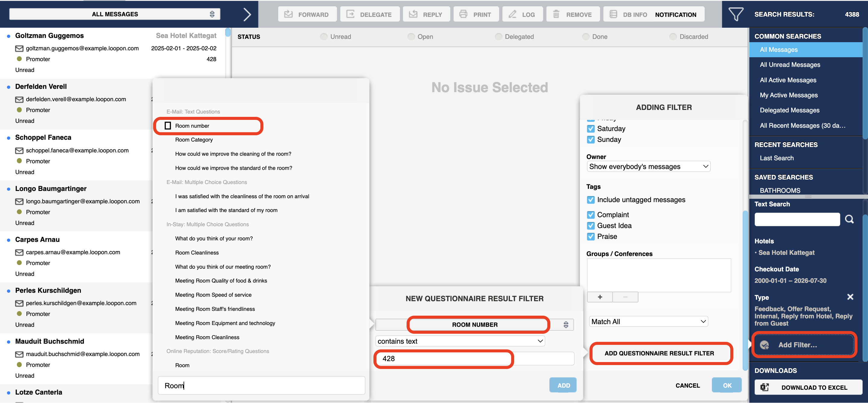Click the Add Filter checkmark icon

pyautogui.click(x=764, y=345)
